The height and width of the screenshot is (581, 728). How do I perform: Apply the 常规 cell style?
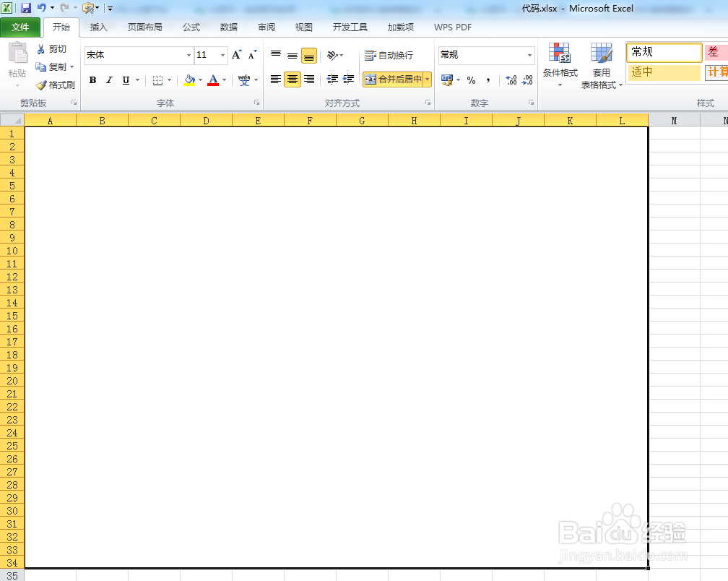click(664, 52)
